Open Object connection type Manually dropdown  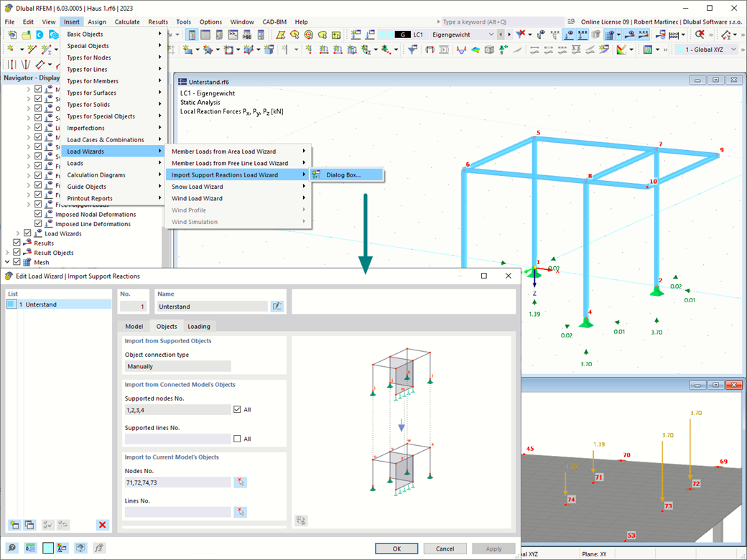click(x=177, y=366)
